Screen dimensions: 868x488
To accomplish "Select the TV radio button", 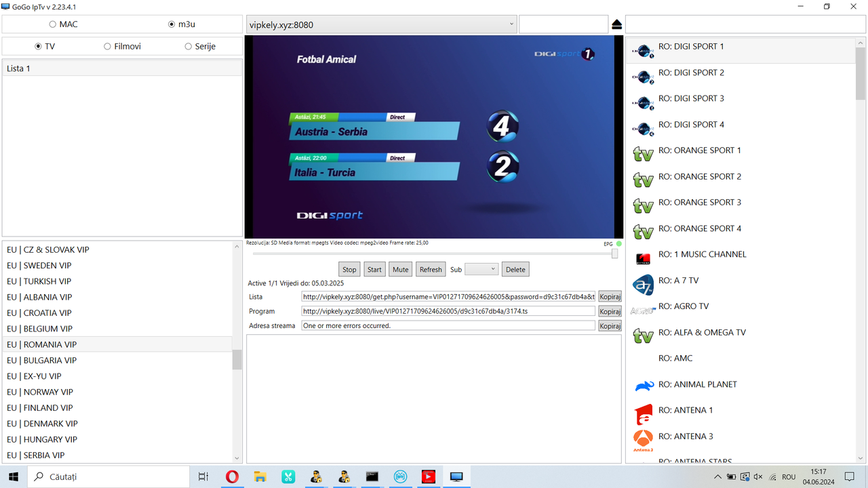I will [x=38, y=46].
